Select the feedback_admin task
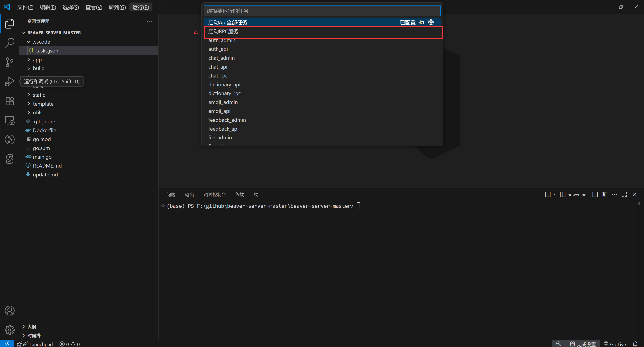Image resolution: width=644 pixels, height=347 pixels. pos(322,120)
